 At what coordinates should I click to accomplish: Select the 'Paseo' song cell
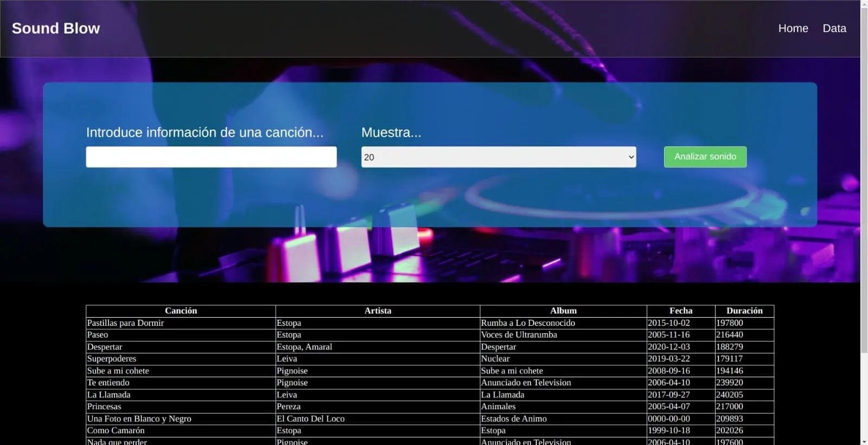181,335
